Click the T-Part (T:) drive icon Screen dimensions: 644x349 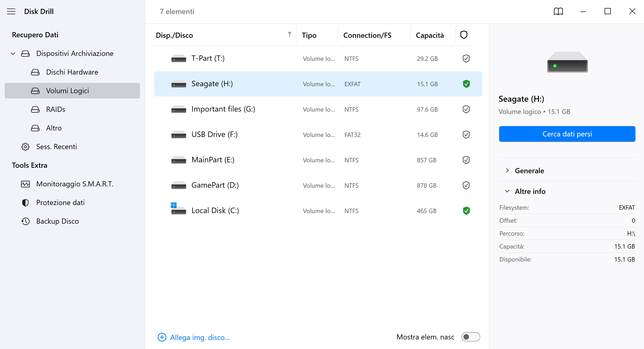179,59
